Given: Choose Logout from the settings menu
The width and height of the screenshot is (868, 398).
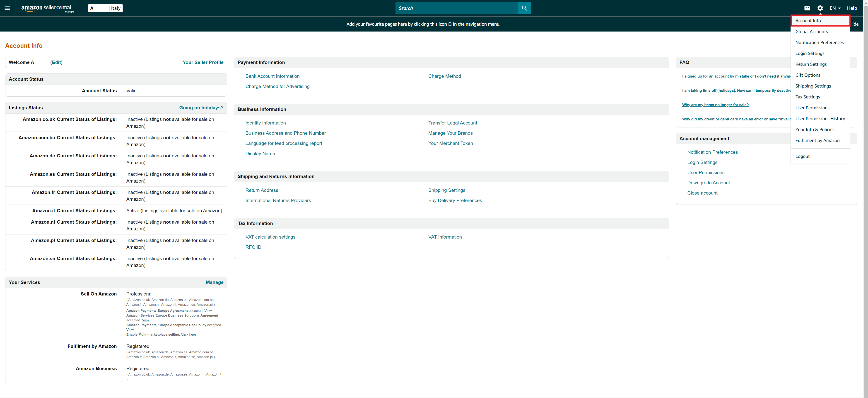Looking at the screenshot, I should click(802, 156).
